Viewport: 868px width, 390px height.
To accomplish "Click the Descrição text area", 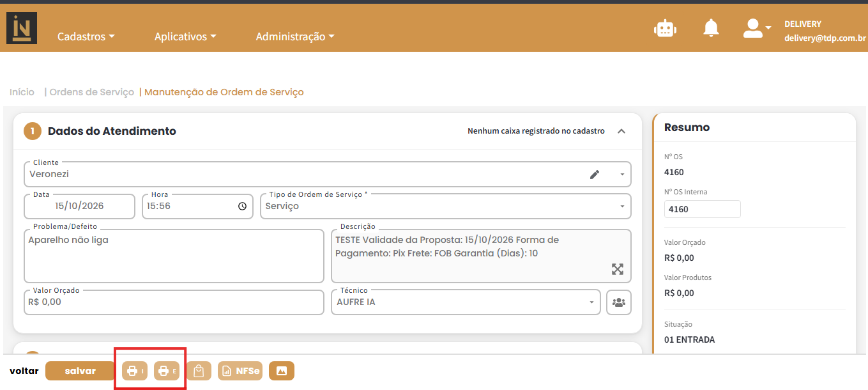I will [x=481, y=256].
